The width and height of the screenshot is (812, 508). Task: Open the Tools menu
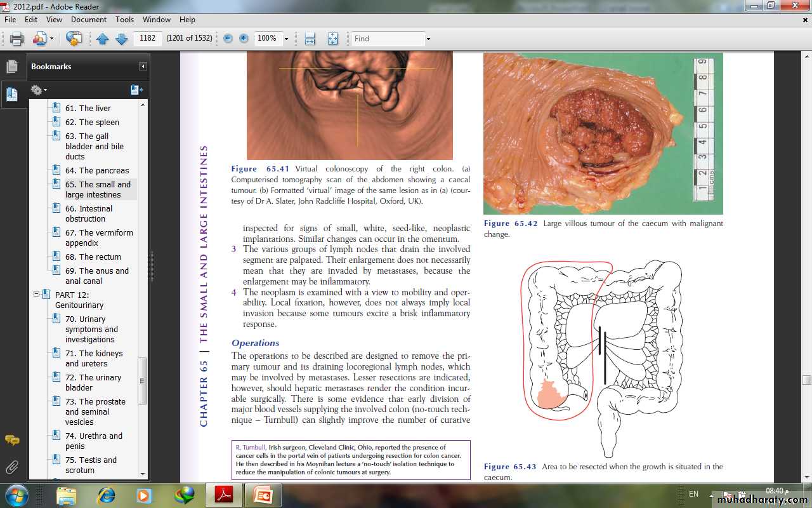tap(124, 20)
